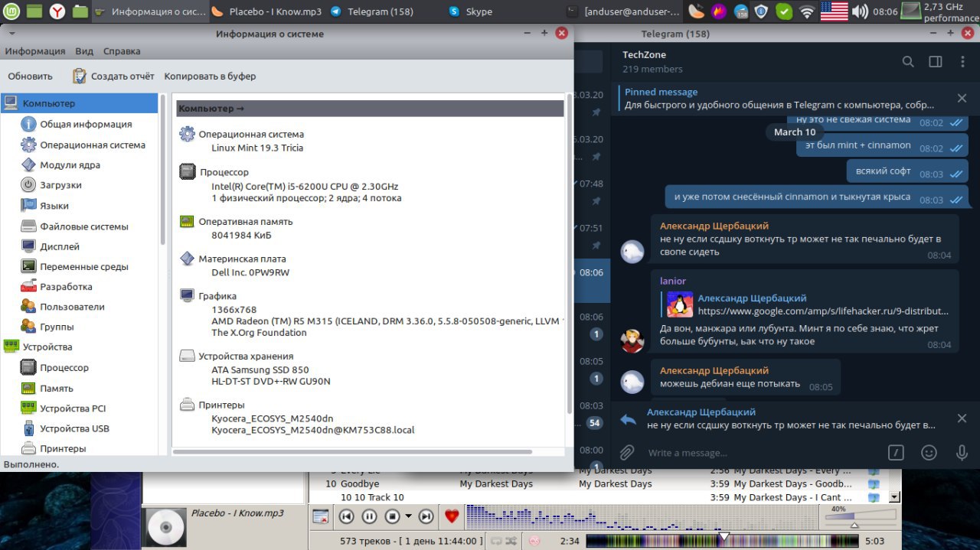Image resolution: width=980 pixels, height=550 pixels.
Task: Launch Yandex browser from panel
Action: 57,11
